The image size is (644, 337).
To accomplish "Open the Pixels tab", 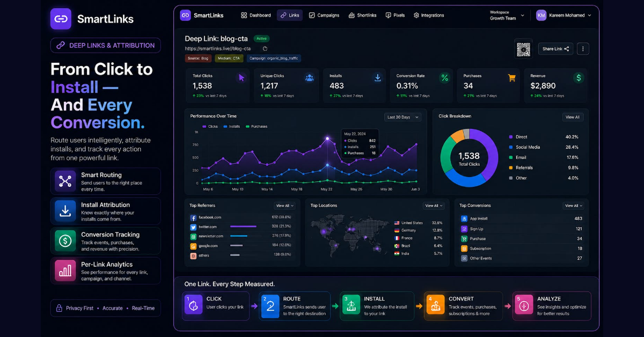I will click(396, 15).
